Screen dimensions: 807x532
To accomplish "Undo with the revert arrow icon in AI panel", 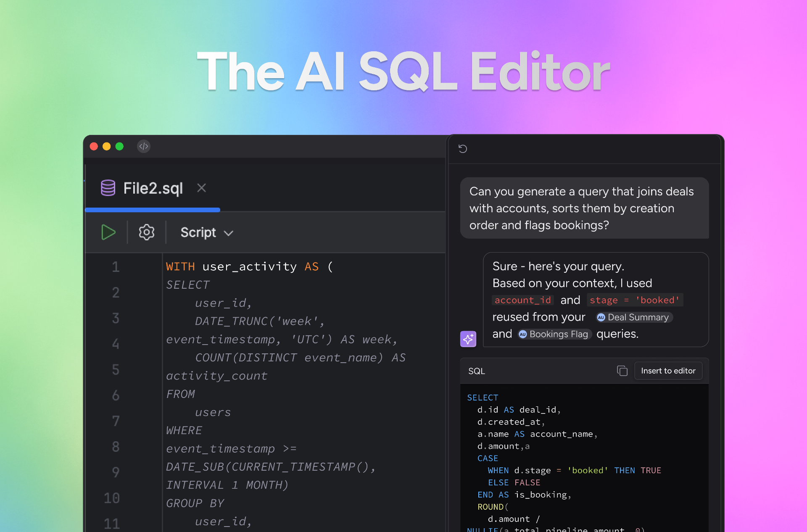I will point(463,149).
